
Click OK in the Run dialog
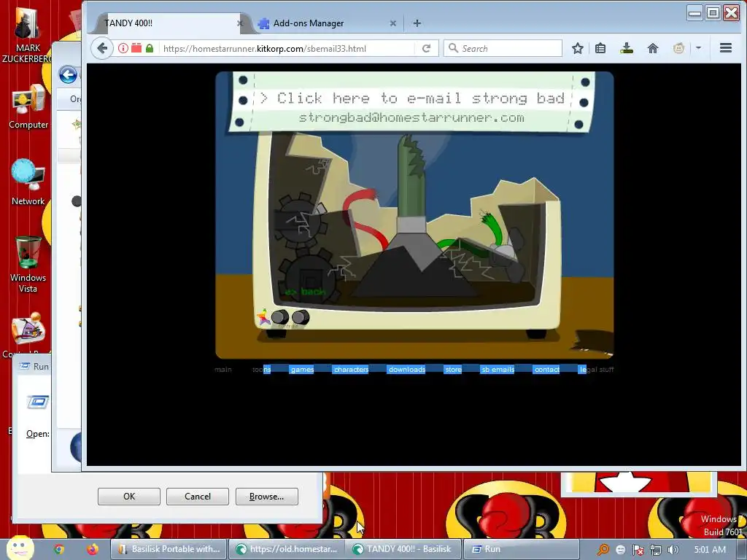coord(129,496)
